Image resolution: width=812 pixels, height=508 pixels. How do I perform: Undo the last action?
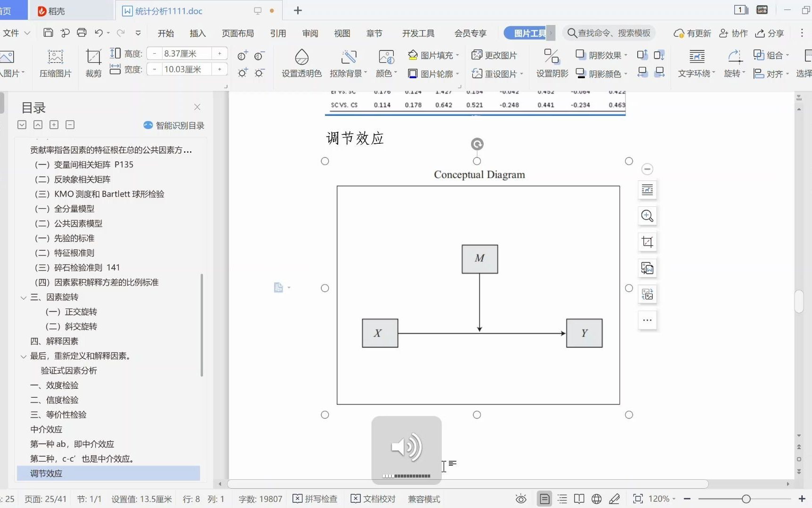pos(98,33)
